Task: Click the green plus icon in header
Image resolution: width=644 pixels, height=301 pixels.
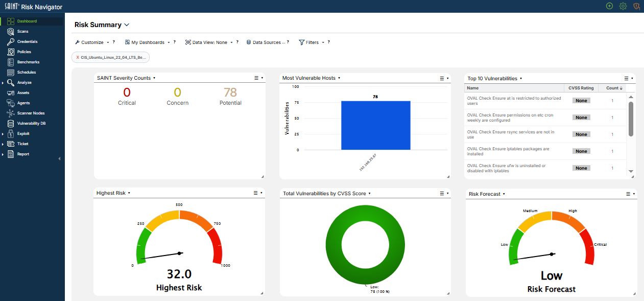Action: pos(609,6)
